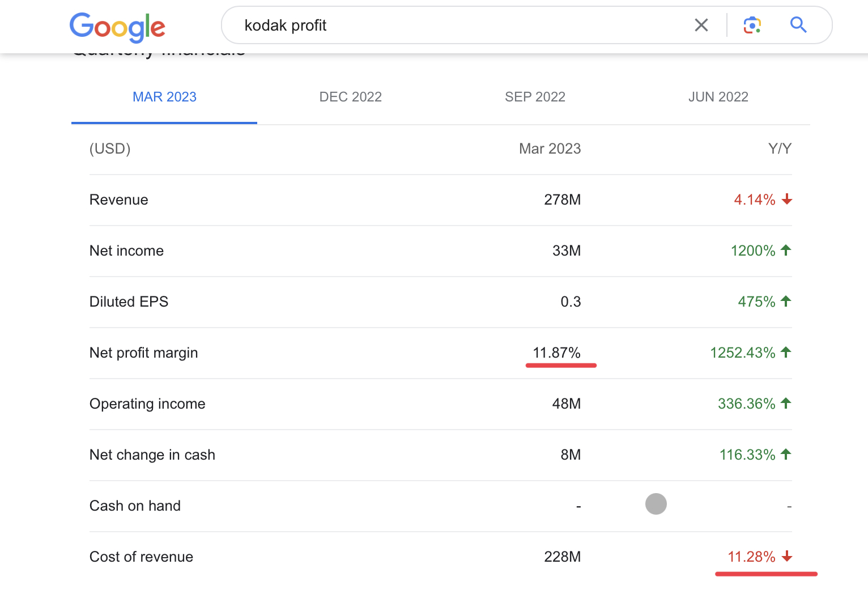Screen dimensions: 868x594
Task: Click the Operating income row label
Action: [x=147, y=404]
